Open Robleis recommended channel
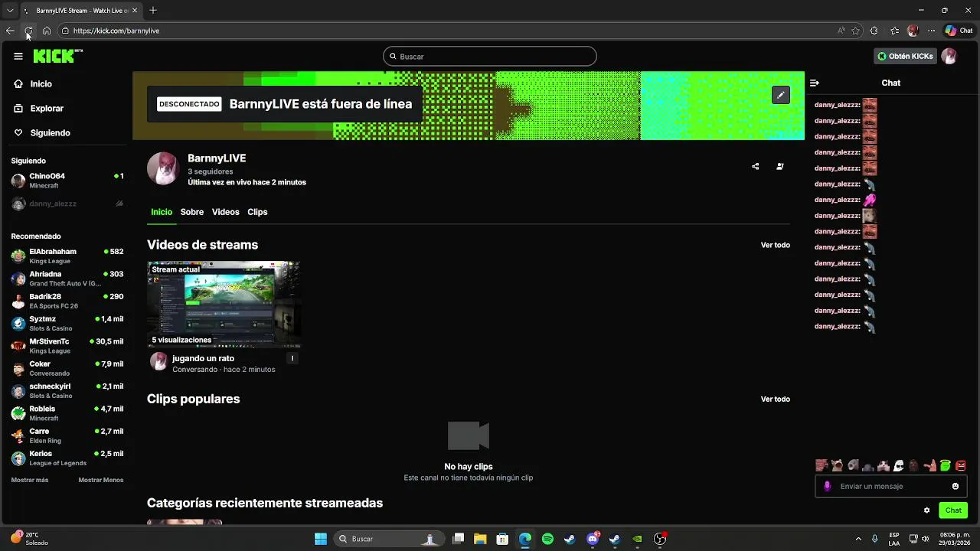 (x=67, y=413)
